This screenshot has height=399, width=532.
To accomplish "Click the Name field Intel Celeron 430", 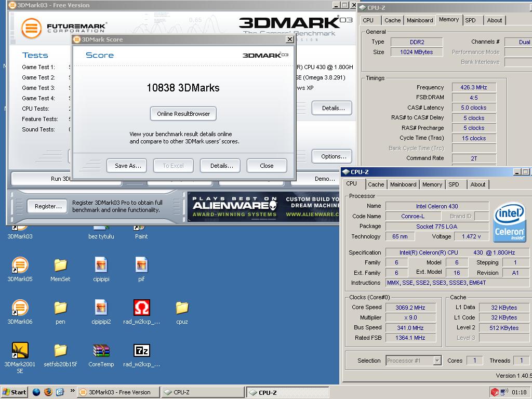I will tap(437, 206).
